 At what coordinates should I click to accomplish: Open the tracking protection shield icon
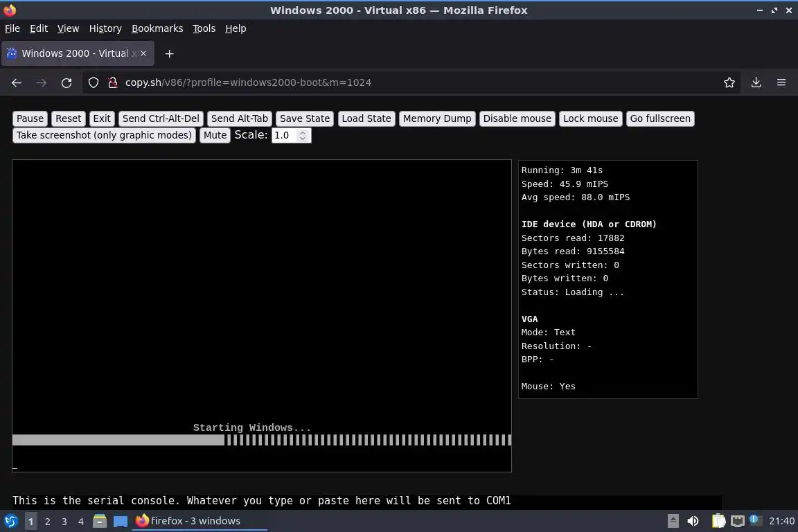pos(93,82)
